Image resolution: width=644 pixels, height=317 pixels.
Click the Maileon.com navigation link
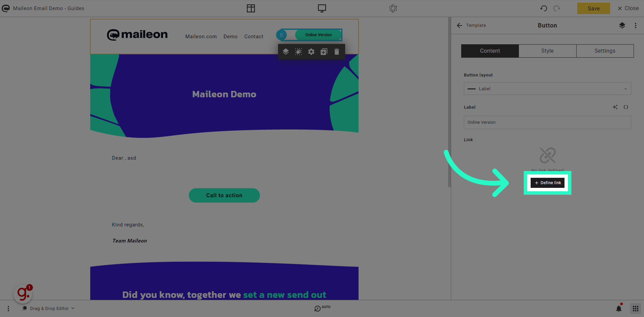(x=201, y=37)
